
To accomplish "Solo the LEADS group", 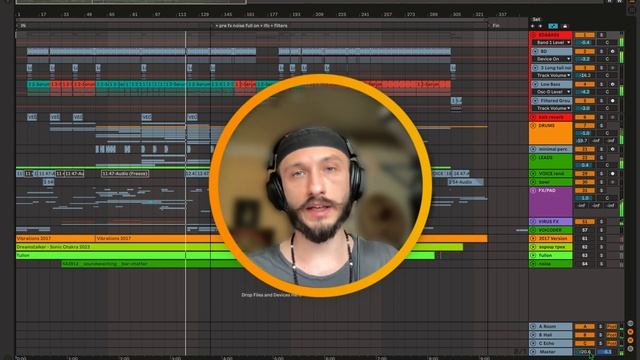I will tap(601, 158).
